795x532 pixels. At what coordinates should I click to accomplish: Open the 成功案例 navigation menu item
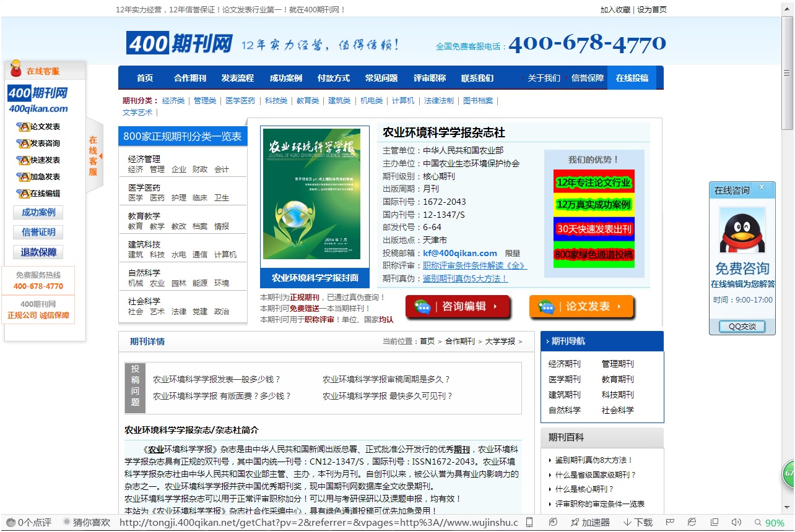(286, 79)
